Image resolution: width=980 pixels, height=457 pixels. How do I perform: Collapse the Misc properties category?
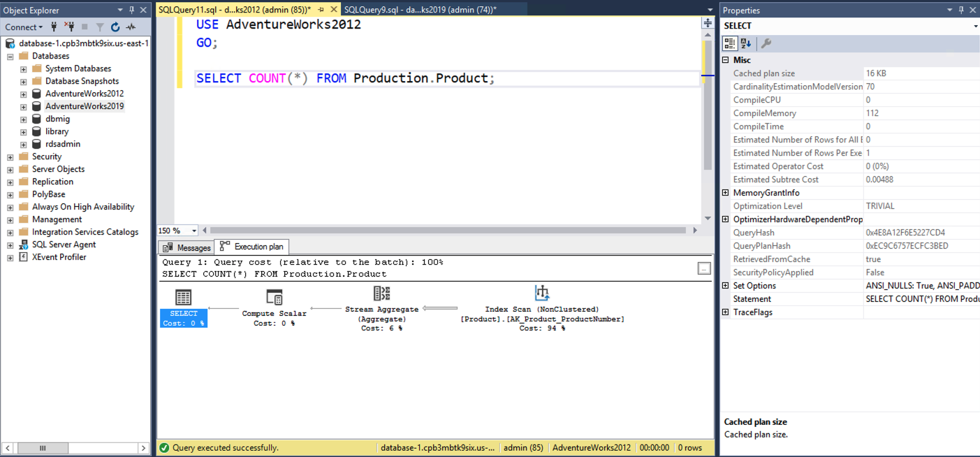[725, 60]
